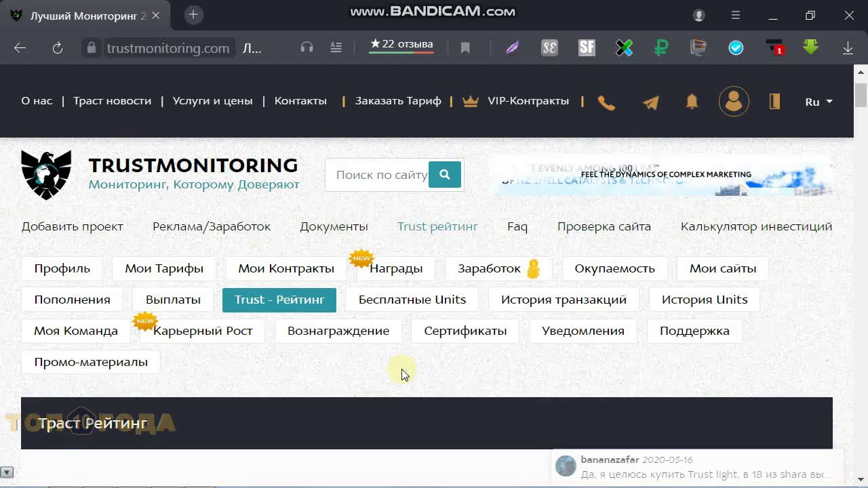The image size is (868, 488).
Task: Click the green download arrow extension
Action: pos(810,47)
